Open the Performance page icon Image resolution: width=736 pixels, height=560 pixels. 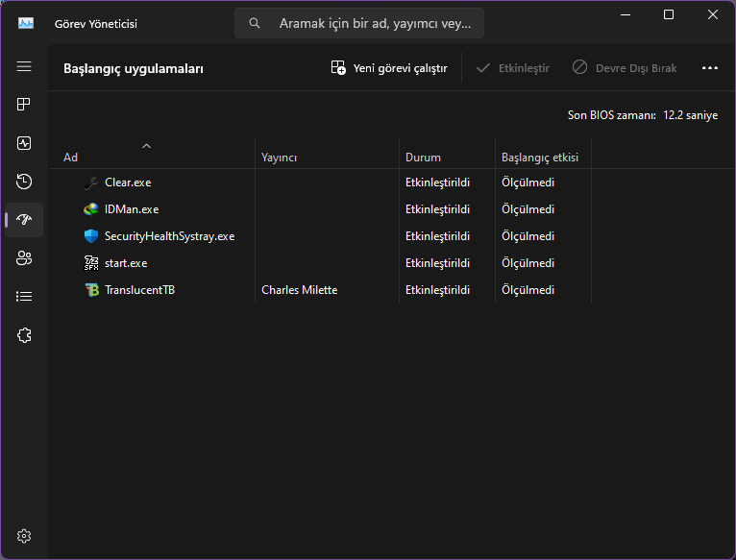[x=24, y=142]
